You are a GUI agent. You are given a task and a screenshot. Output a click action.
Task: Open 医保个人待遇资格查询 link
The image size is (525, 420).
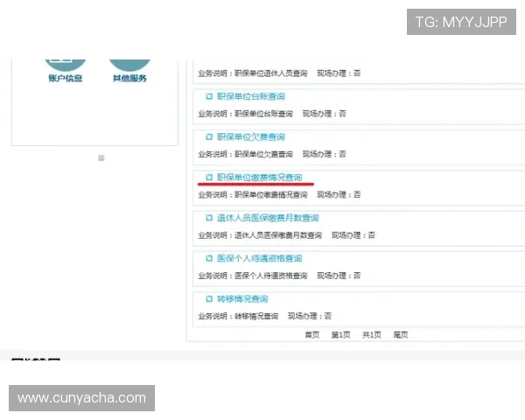click(260, 259)
